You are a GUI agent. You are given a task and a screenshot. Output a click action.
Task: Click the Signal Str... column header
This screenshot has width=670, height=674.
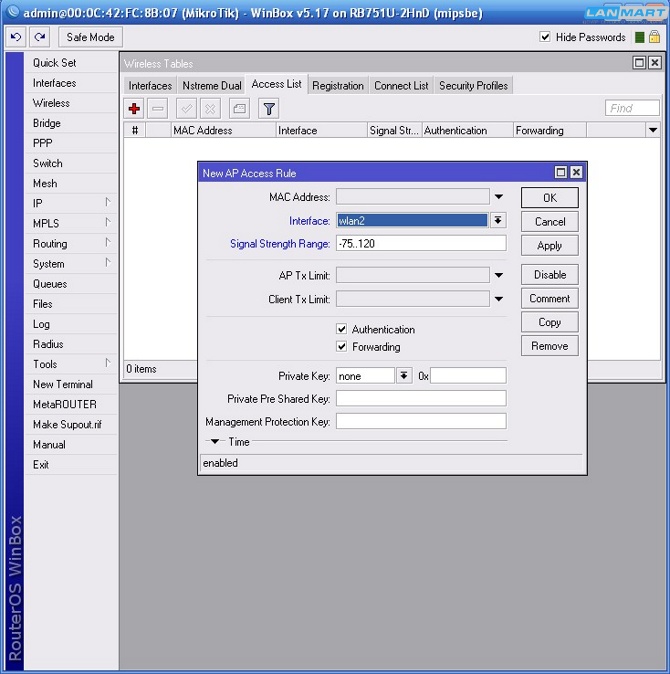coord(394,130)
